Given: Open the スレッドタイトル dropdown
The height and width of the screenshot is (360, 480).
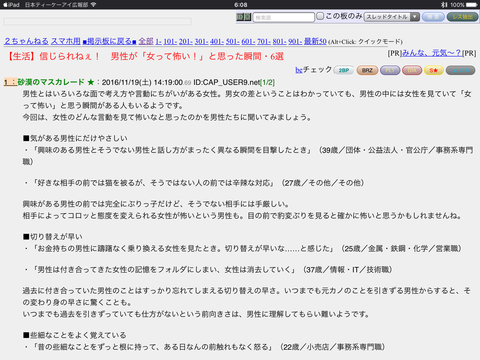Looking at the screenshot, I should (391, 17).
